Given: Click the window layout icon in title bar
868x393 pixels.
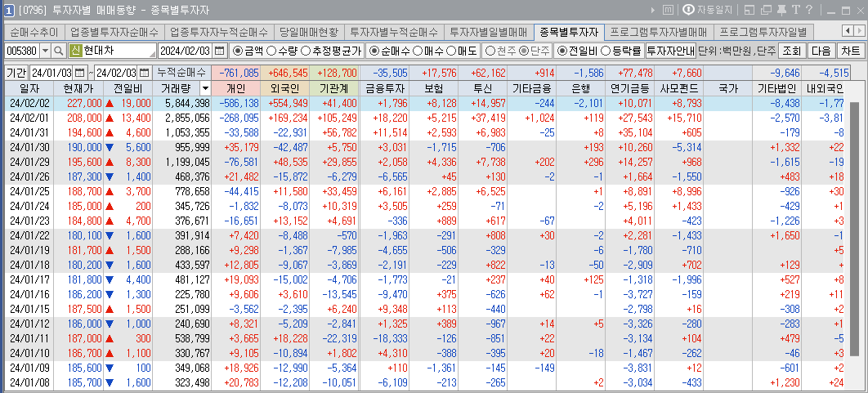Looking at the screenshot, I should pos(749,10).
